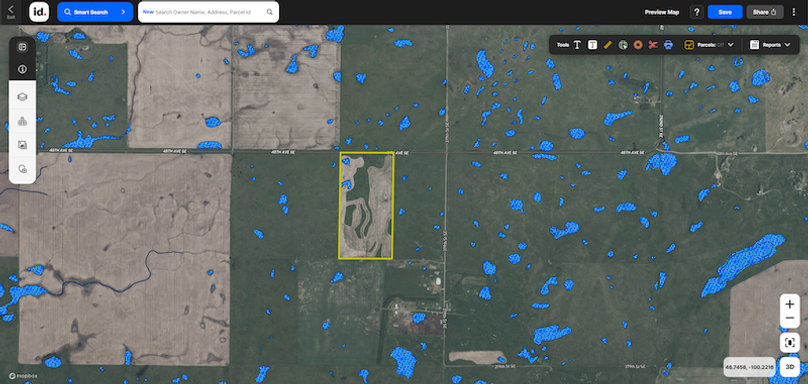Zoom out with the minus button
This screenshot has width=808, height=384.
[x=789, y=319]
